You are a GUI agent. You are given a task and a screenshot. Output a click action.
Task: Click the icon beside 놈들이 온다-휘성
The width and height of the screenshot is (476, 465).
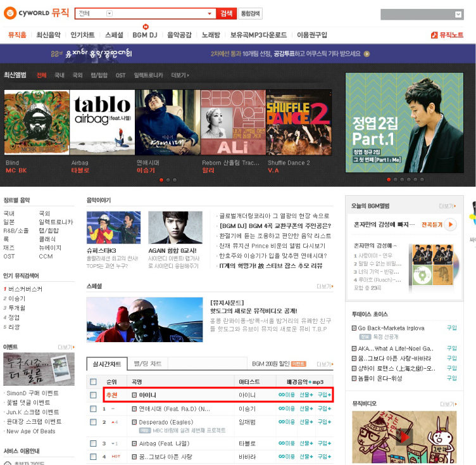[x=354, y=378]
